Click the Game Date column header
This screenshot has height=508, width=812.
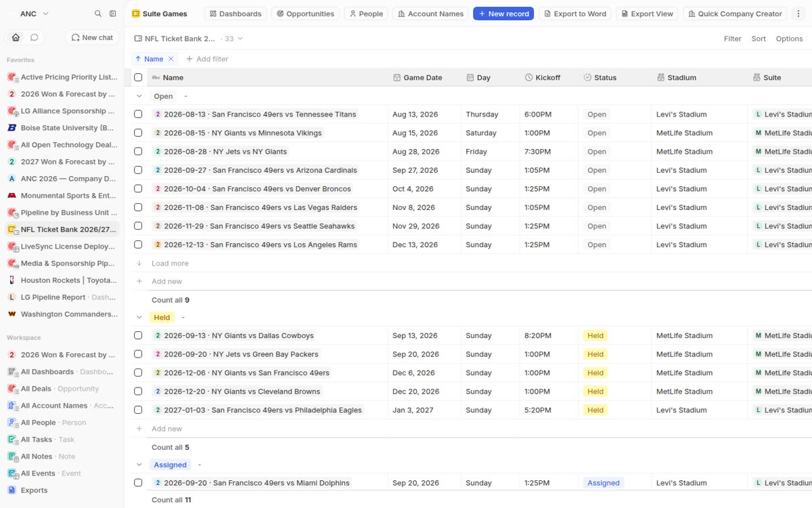tap(424, 77)
